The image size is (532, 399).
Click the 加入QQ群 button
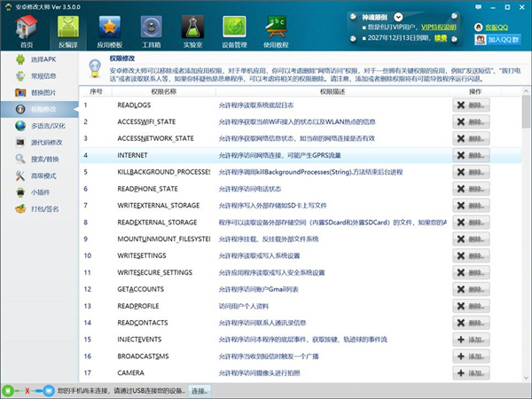497,40
